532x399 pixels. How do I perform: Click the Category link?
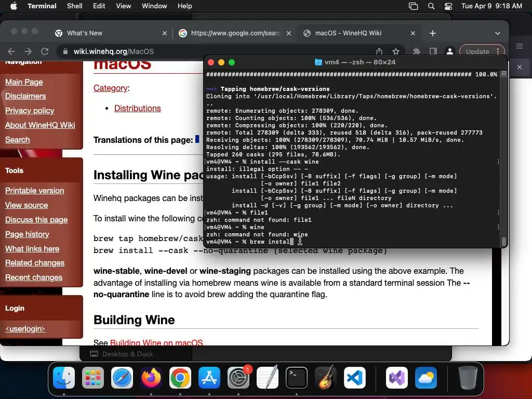click(x=111, y=88)
